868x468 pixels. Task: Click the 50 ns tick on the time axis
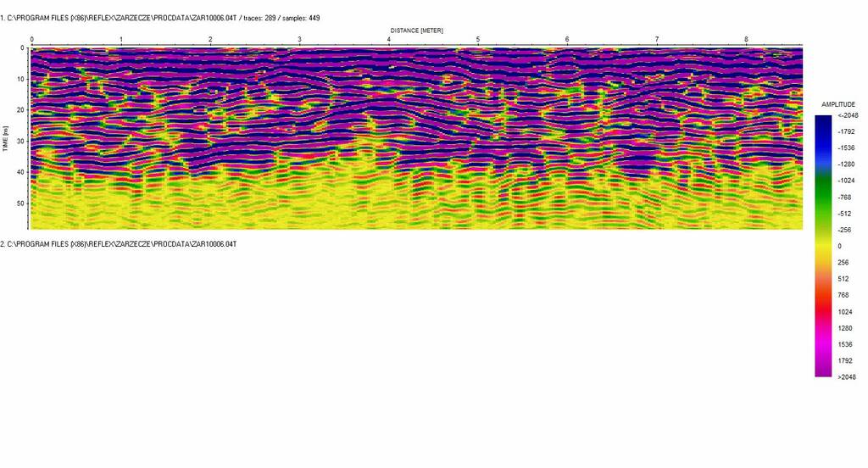[22, 203]
